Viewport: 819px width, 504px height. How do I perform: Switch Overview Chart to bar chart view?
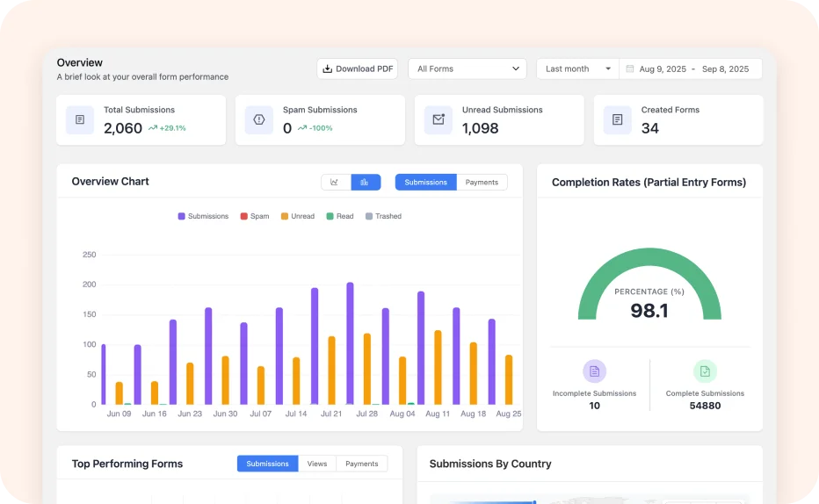tap(366, 182)
